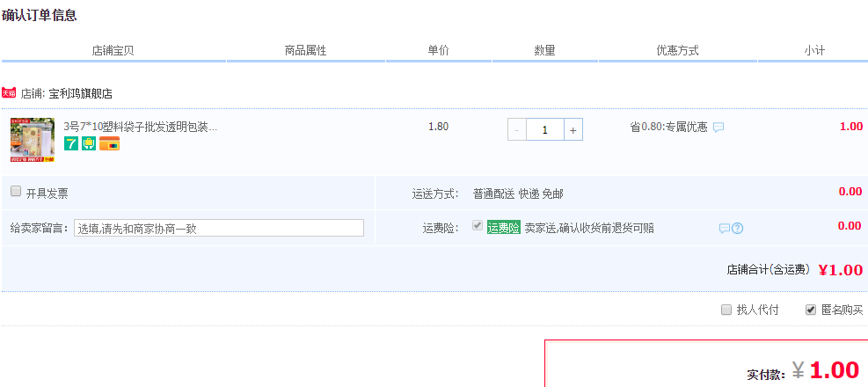Click the green 7-day return icon
868x387 pixels.
pos(71,143)
